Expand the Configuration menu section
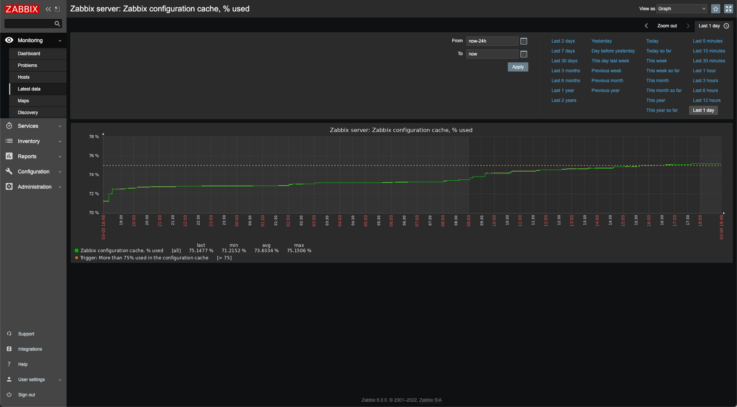This screenshot has height=407, width=737. (x=33, y=171)
